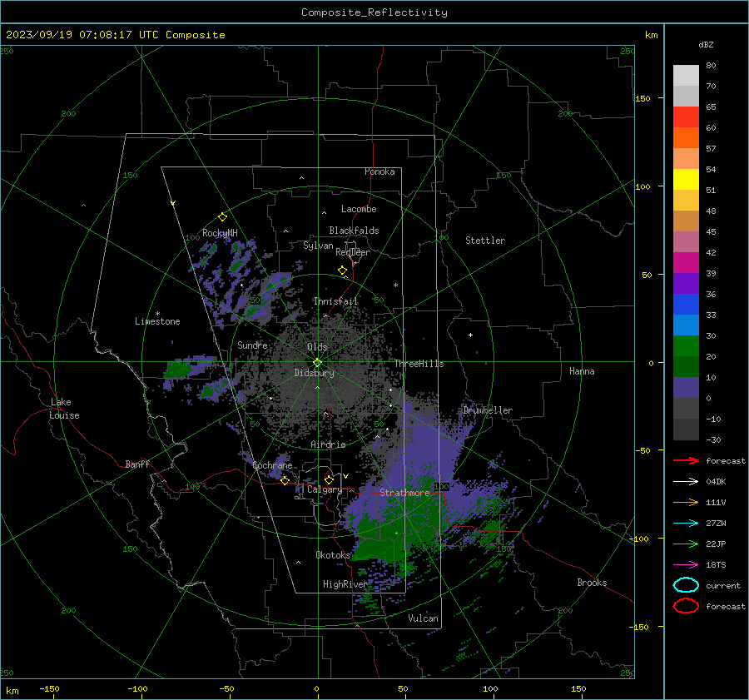Click the Innisfail city label
The height and width of the screenshot is (700, 749).
(x=335, y=301)
